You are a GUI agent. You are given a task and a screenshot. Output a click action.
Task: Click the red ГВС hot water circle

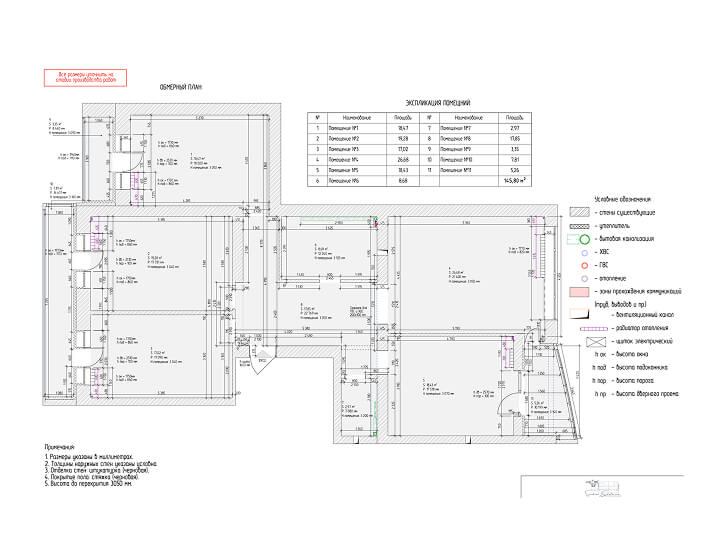[585, 265]
